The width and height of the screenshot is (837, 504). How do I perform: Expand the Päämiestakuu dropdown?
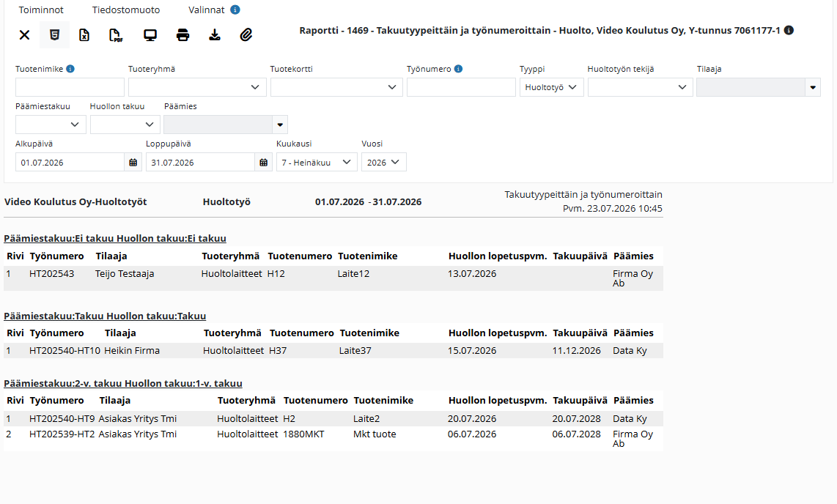51,125
